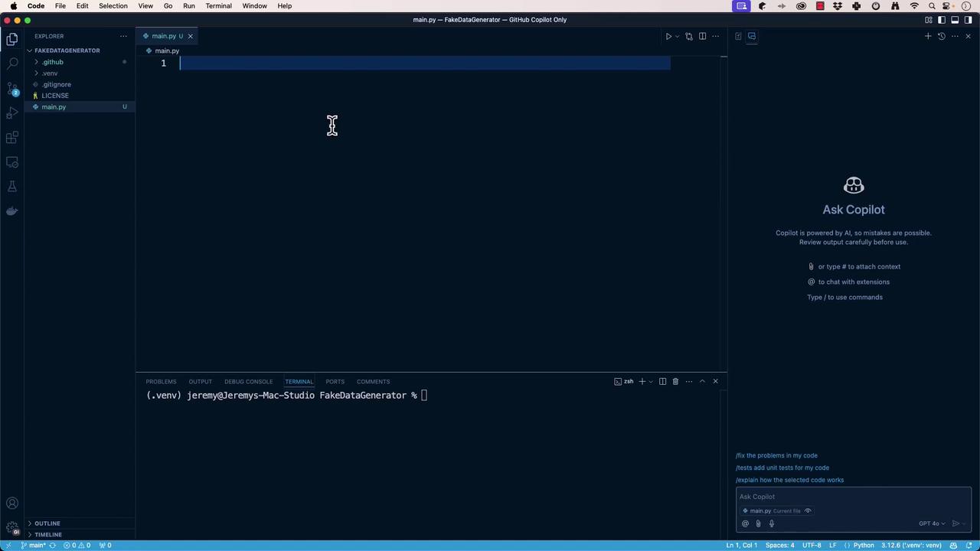Open Copilot status icon in the status bar
The image size is (980, 551).
[953, 545]
